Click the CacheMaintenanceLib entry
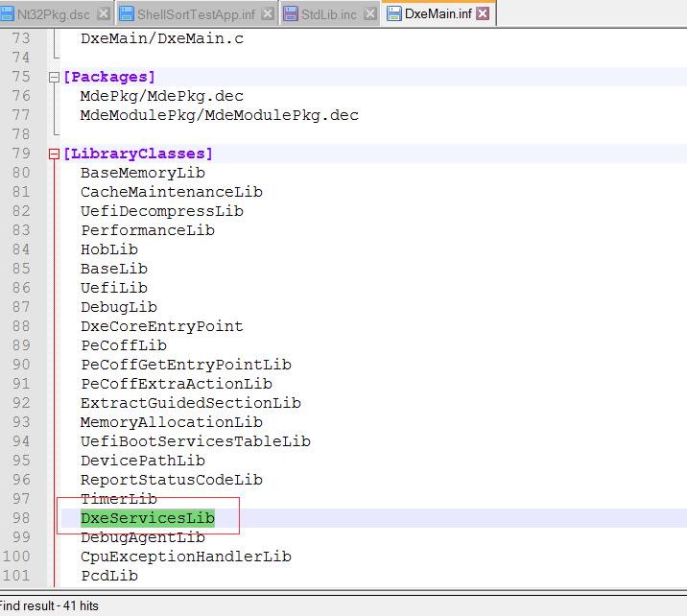 click(x=172, y=192)
